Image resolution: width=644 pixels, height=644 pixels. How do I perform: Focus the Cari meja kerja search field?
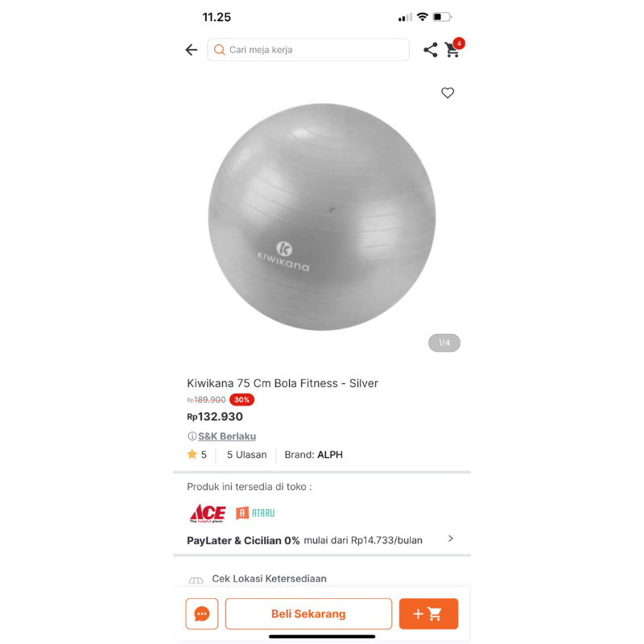(308, 50)
